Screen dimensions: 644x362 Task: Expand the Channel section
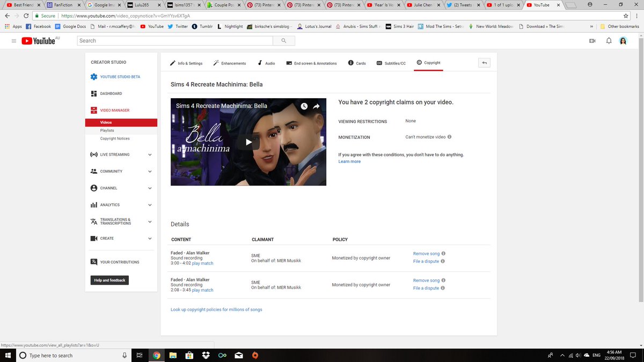(150, 188)
